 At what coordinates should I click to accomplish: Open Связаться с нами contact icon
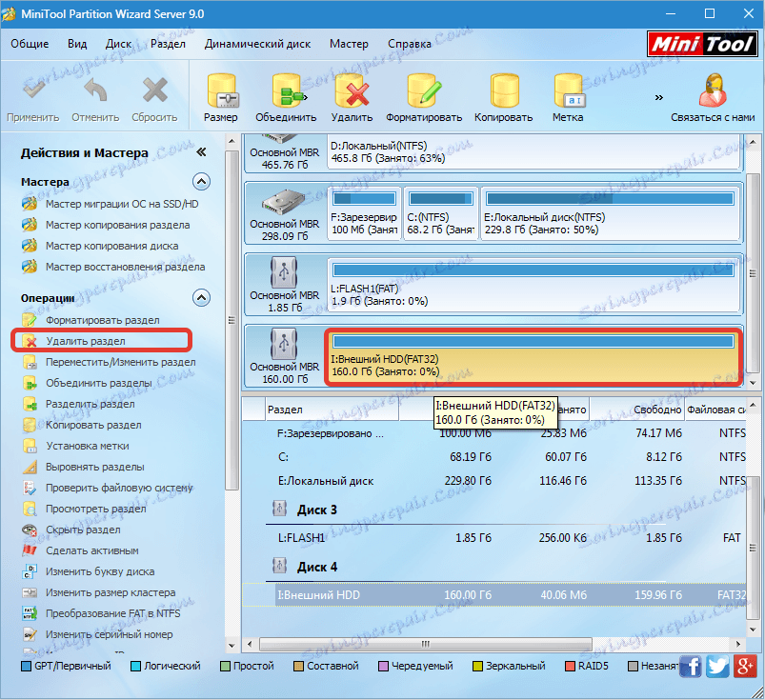point(713,90)
